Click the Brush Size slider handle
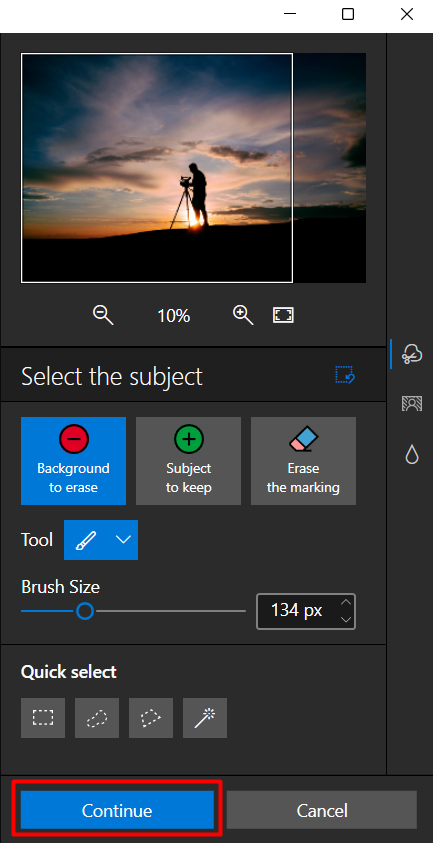Viewport: 433px width, 843px height. pos(84,611)
